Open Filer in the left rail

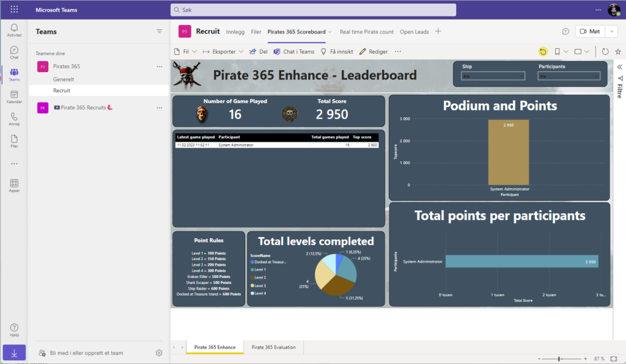point(14,141)
